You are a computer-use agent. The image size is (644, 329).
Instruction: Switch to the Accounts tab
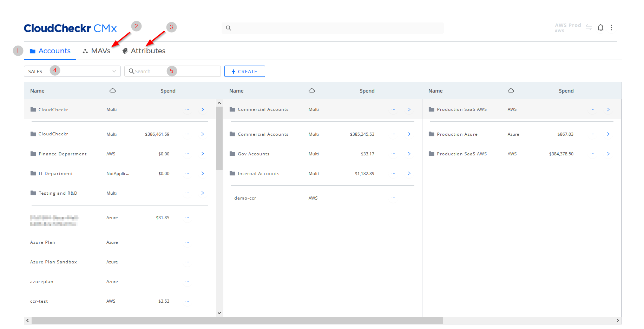tap(50, 51)
